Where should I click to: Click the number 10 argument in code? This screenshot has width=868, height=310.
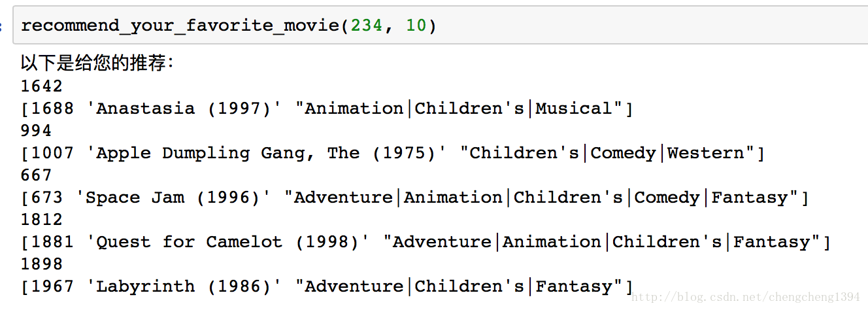[416, 26]
